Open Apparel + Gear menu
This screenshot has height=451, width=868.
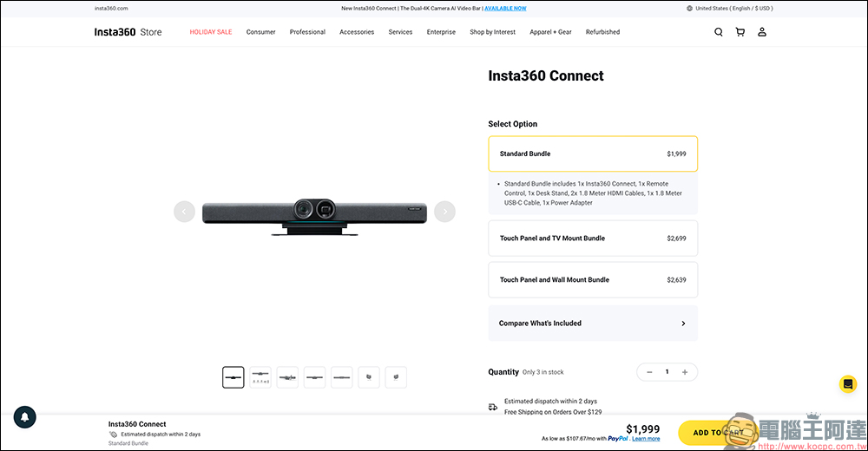(x=550, y=32)
